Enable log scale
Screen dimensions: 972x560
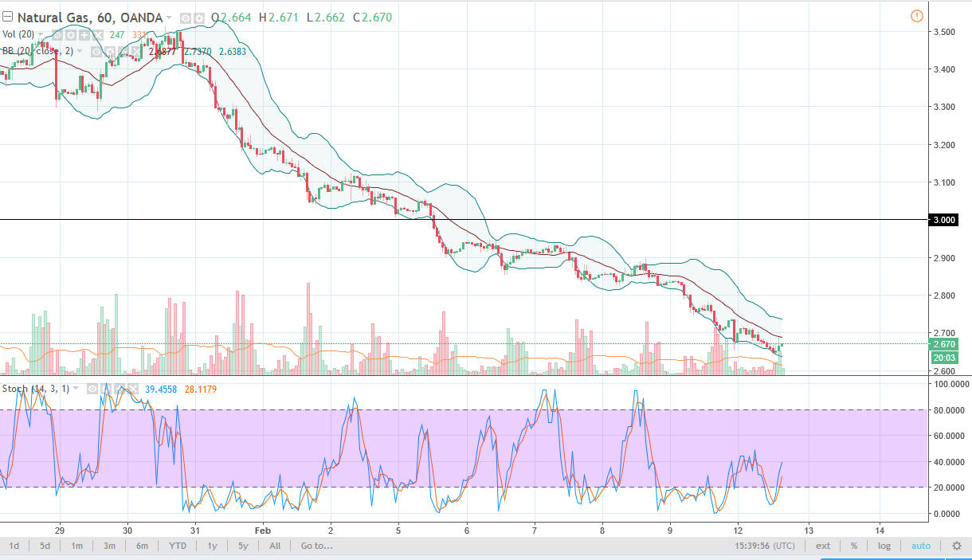884,546
